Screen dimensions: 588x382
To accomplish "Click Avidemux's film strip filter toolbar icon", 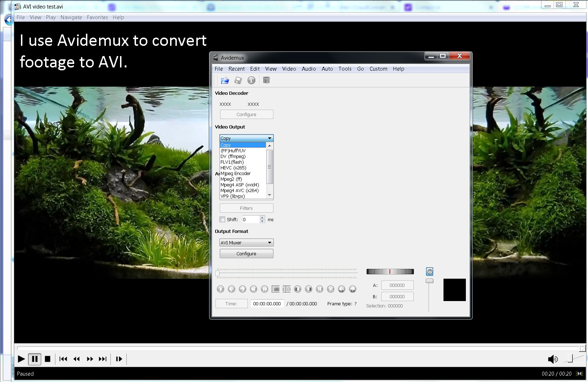I will (x=266, y=81).
